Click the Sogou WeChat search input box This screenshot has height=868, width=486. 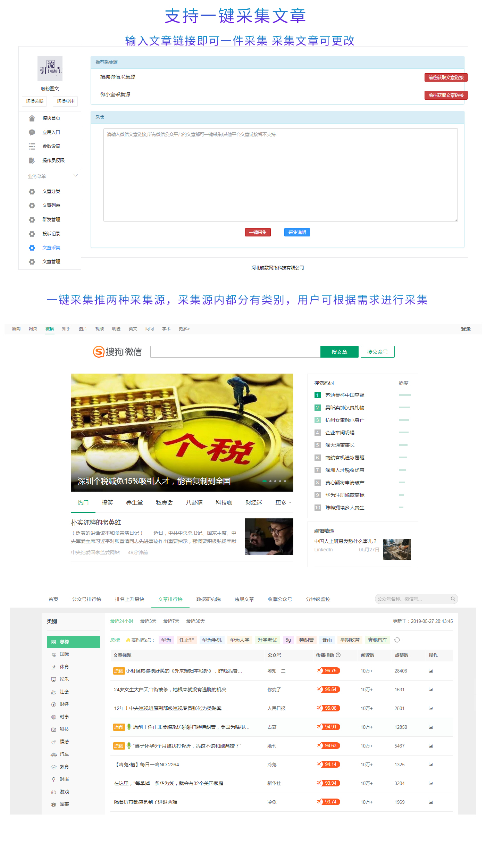[x=235, y=352]
